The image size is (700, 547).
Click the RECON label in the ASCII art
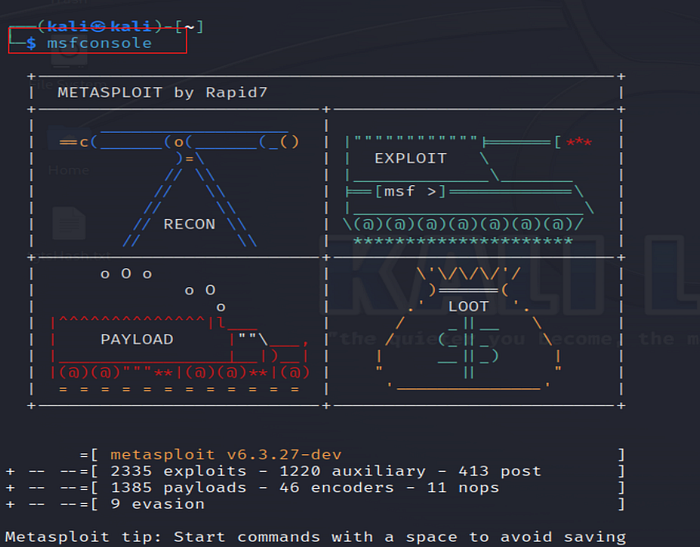189,224
